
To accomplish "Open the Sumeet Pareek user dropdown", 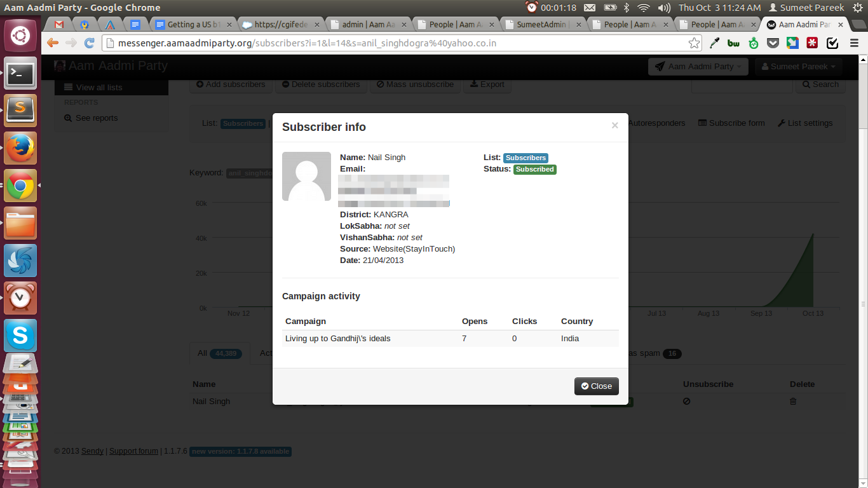I will coord(799,66).
